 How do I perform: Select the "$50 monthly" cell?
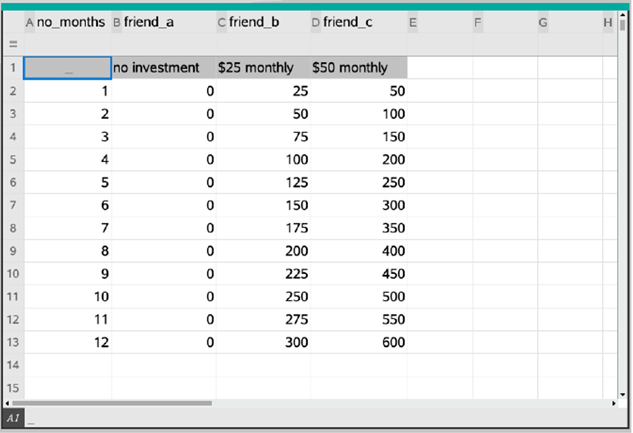[x=358, y=68]
